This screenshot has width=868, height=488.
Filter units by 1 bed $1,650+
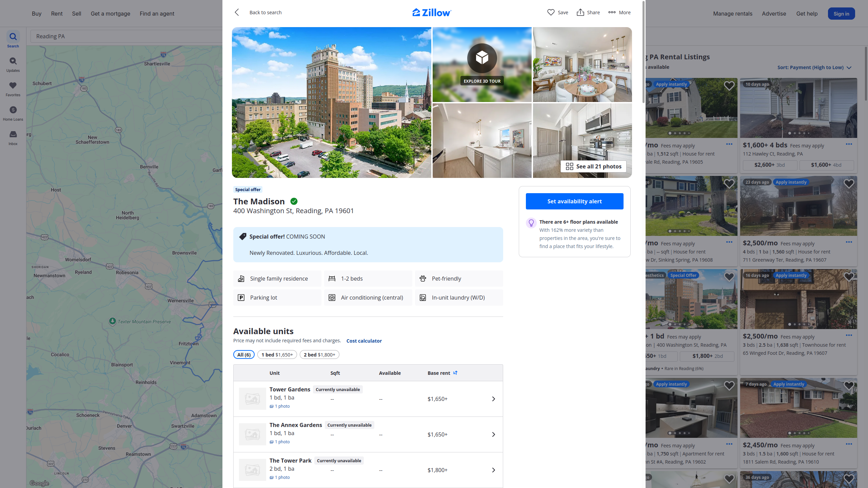tap(277, 354)
